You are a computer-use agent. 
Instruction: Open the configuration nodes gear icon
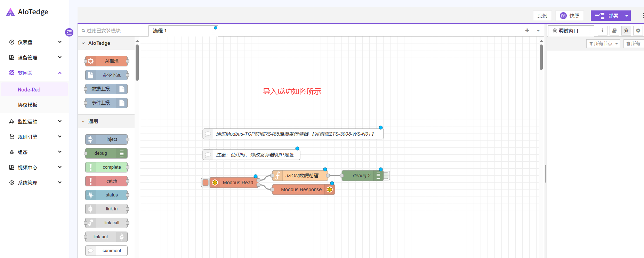pyautogui.click(x=638, y=31)
